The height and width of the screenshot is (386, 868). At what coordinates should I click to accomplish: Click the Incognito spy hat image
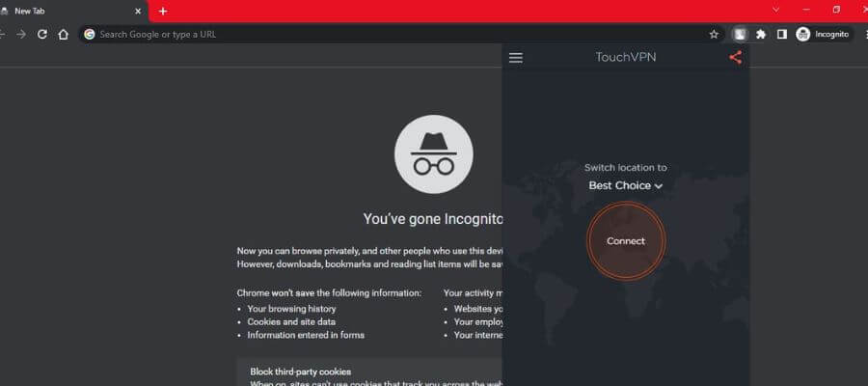click(433, 154)
